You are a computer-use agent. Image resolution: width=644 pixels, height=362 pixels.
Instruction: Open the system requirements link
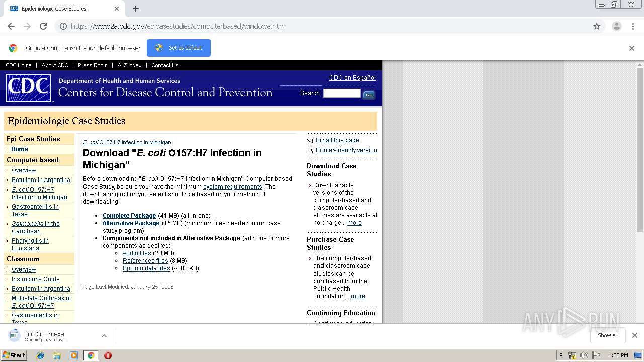click(x=232, y=187)
